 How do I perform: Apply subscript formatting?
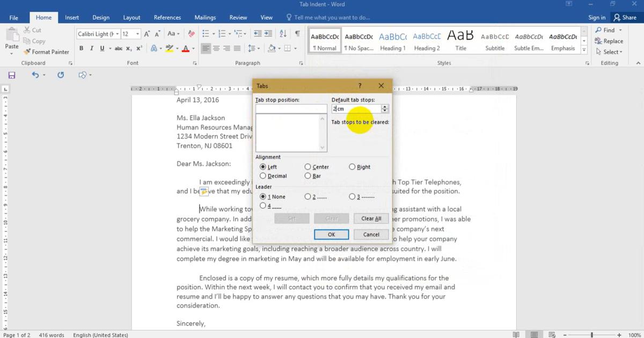click(129, 48)
